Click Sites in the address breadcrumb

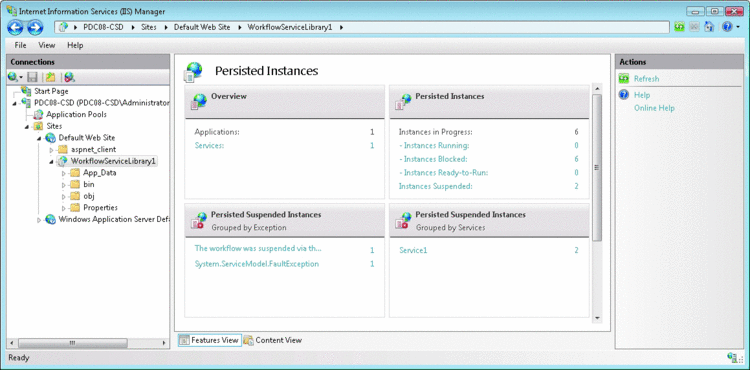tap(149, 27)
